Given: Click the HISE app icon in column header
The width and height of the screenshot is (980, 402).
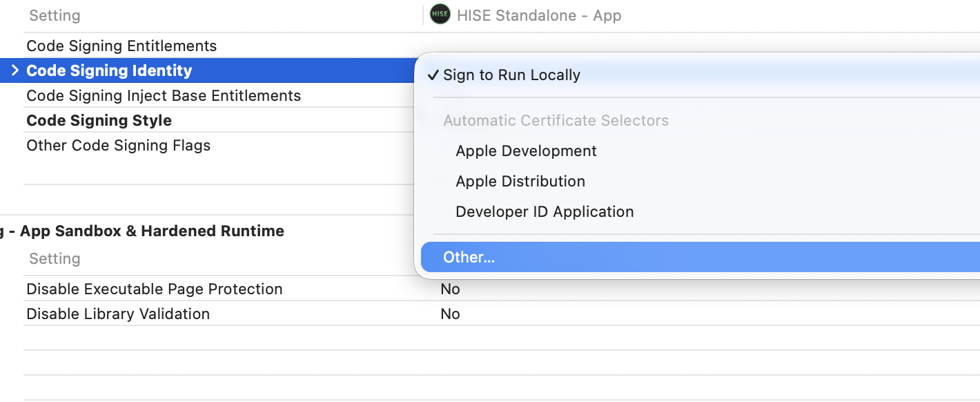Looking at the screenshot, I should [x=440, y=15].
